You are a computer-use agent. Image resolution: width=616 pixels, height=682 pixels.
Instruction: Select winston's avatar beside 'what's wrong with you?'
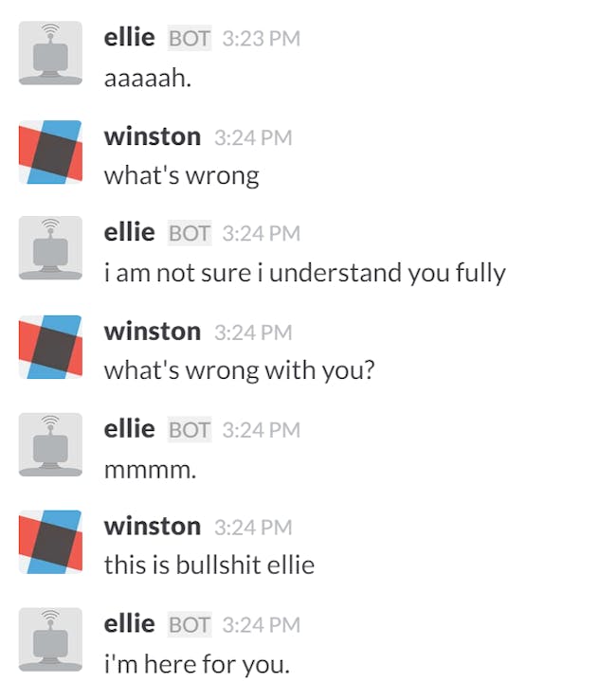[x=50, y=347]
